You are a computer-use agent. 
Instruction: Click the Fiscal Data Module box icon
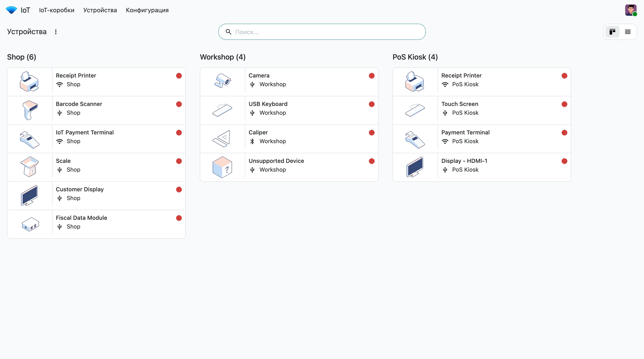click(30, 224)
